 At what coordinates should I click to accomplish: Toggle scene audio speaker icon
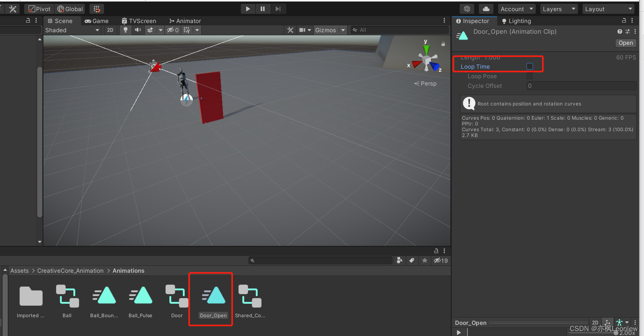coord(138,30)
